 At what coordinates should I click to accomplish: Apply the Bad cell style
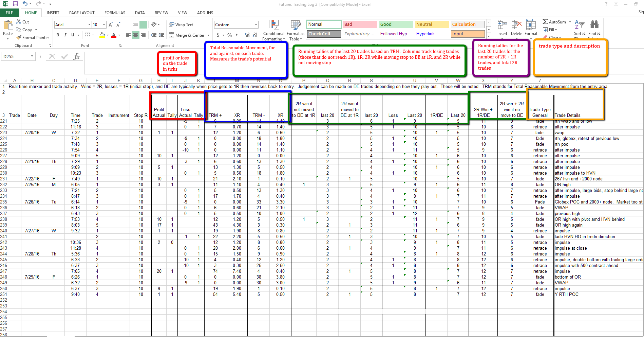360,24
